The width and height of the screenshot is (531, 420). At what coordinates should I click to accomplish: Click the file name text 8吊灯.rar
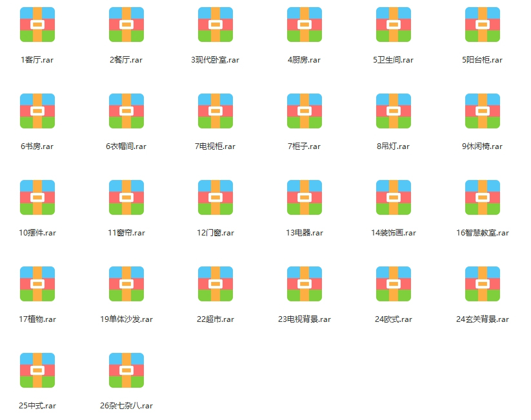(394, 146)
